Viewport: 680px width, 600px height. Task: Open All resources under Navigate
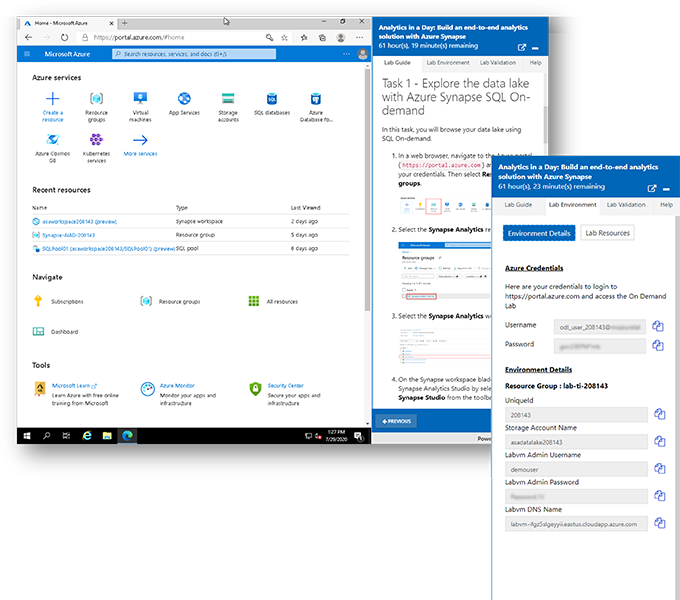click(x=282, y=301)
